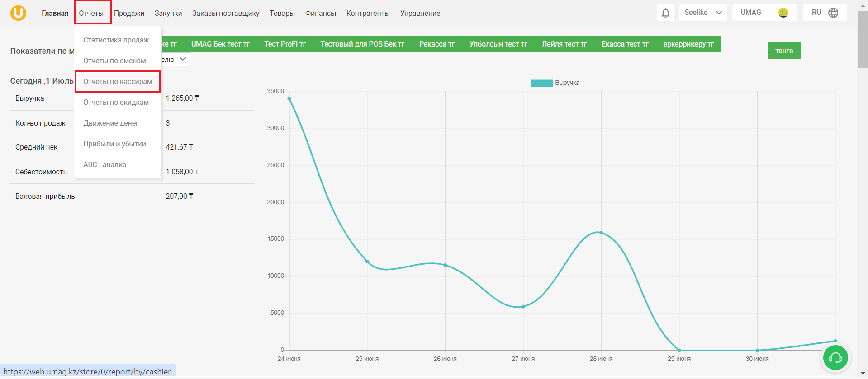Open Заказы поставщику menu

[226, 13]
